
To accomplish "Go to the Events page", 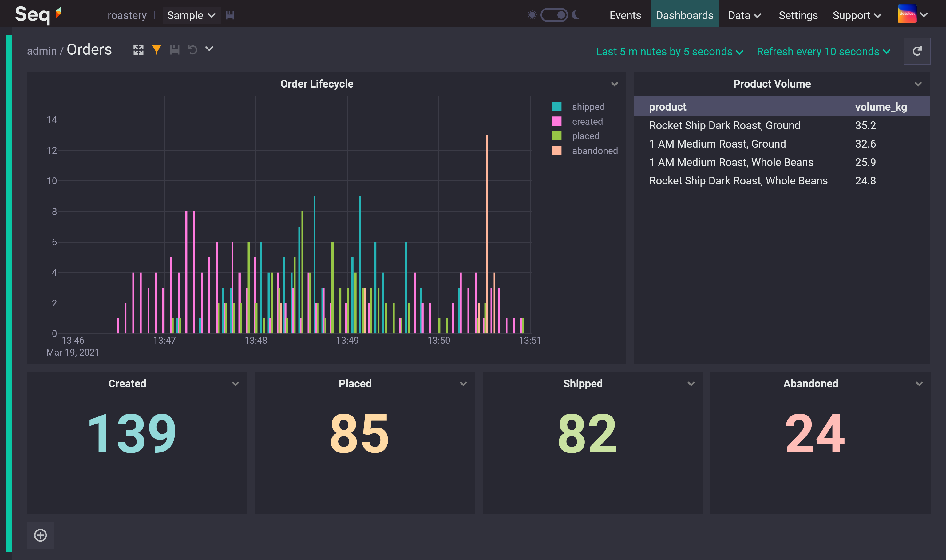I will [625, 15].
